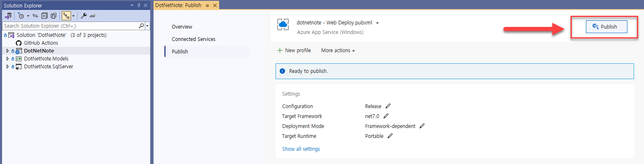This screenshot has height=164, width=644.
Task: Go to Overview page
Action: point(182,27)
